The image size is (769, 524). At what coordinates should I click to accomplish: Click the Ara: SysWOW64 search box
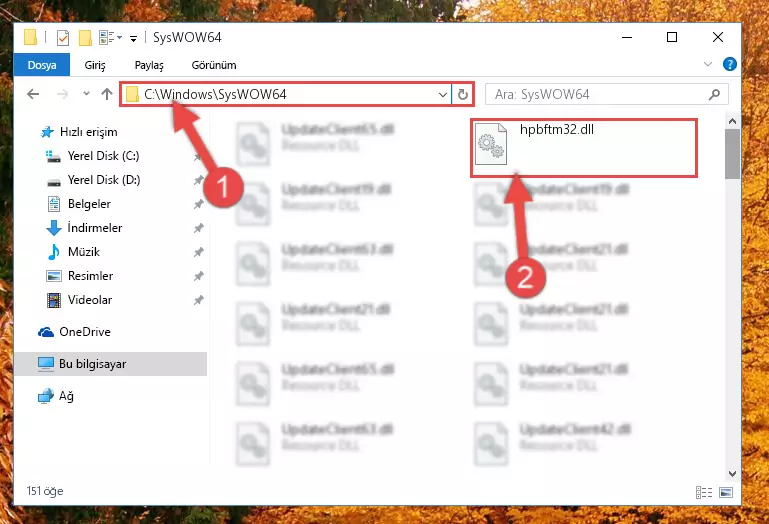[x=606, y=94]
